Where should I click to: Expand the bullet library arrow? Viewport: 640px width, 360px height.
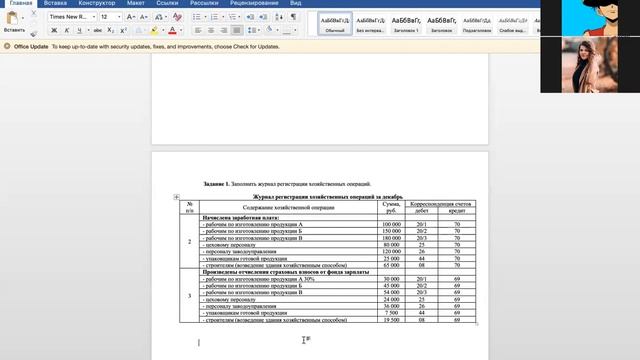tap(205, 17)
